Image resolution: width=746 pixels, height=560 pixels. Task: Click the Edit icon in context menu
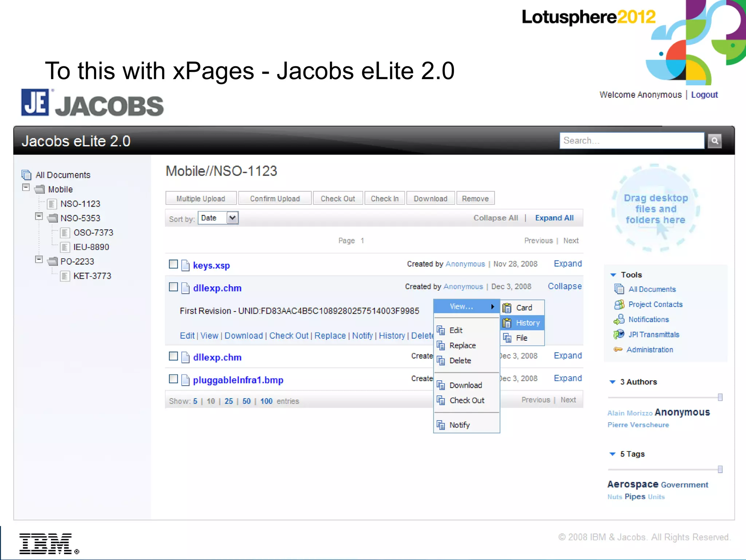[441, 330]
